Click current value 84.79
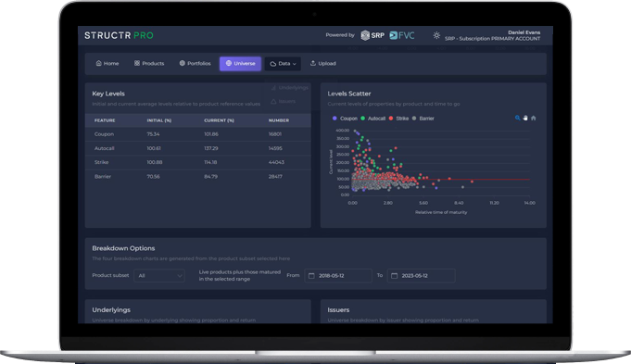The width and height of the screenshot is (631, 364). click(210, 177)
